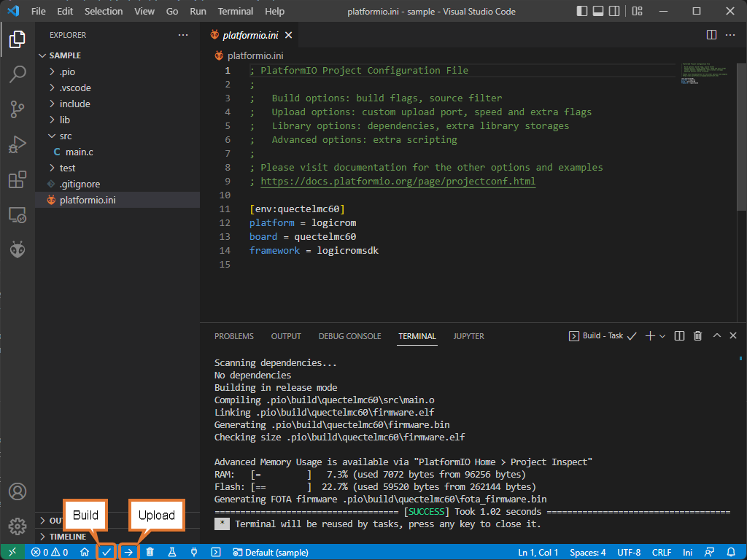
Task: Run PlatformIO Test flask icon
Action: pyautogui.click(x=172, y=553)
